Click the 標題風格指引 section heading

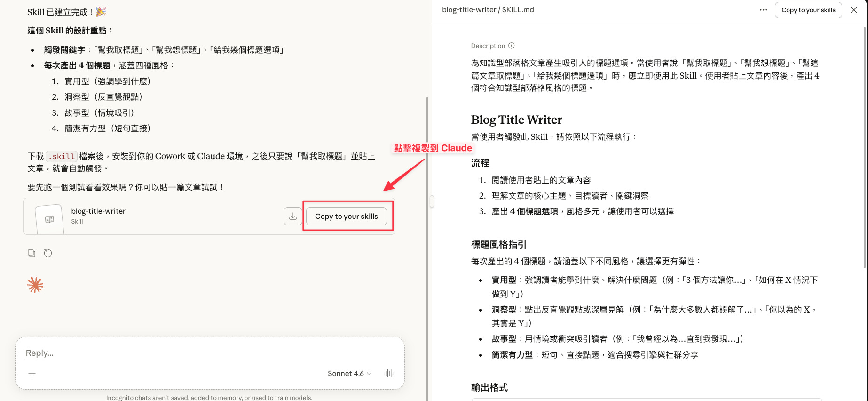point(498,244)
